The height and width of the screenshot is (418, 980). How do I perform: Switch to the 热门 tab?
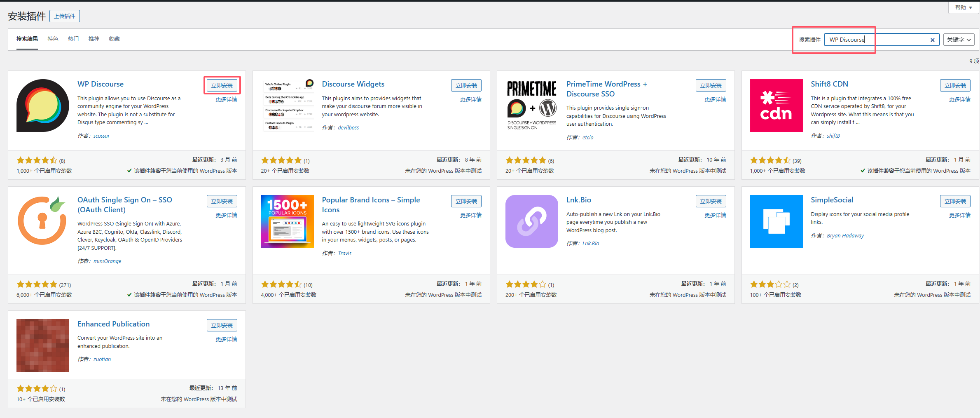pyautogui.click(x=73, y=39)
